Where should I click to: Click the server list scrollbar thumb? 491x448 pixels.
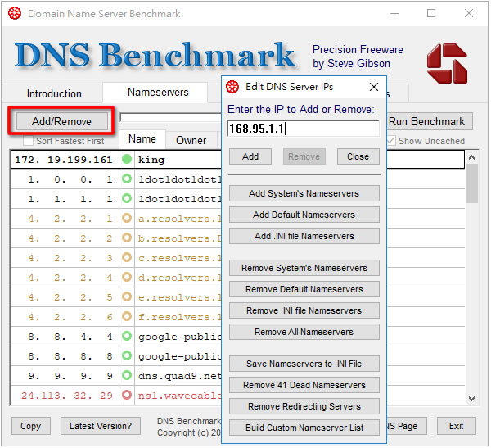(x=472, y=183)
